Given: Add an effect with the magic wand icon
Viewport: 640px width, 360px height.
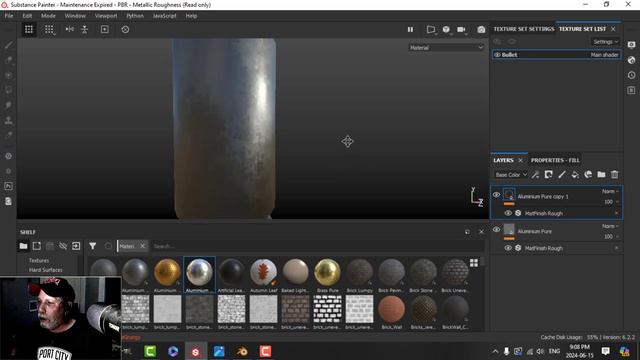Looking at the screenshot, I should [x=536, y=175].
